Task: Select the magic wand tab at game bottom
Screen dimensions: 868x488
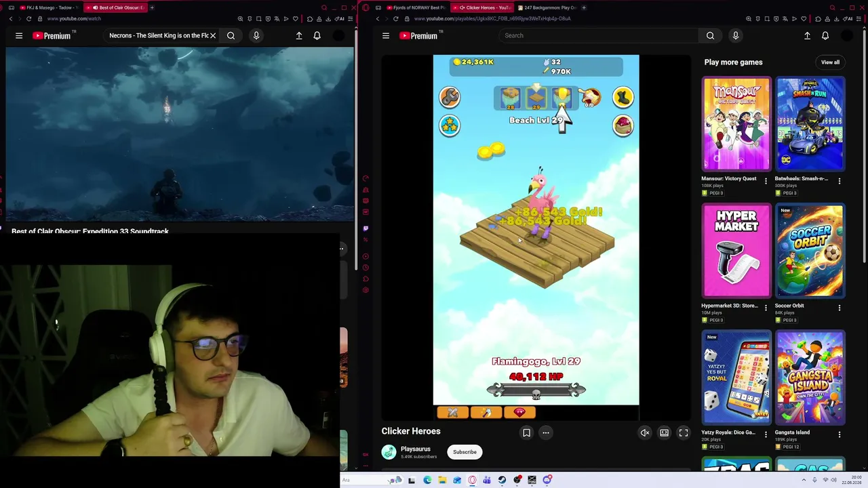Action: (486, 412)
